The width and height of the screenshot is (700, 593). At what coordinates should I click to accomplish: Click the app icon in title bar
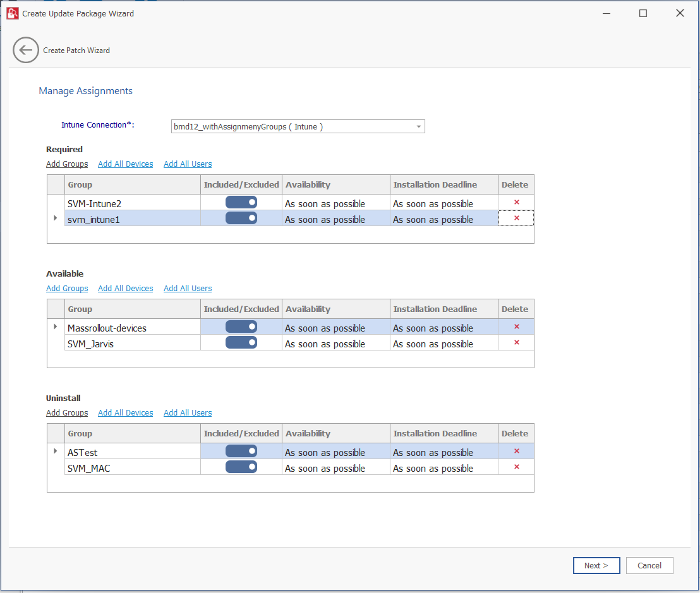point(12,13)
